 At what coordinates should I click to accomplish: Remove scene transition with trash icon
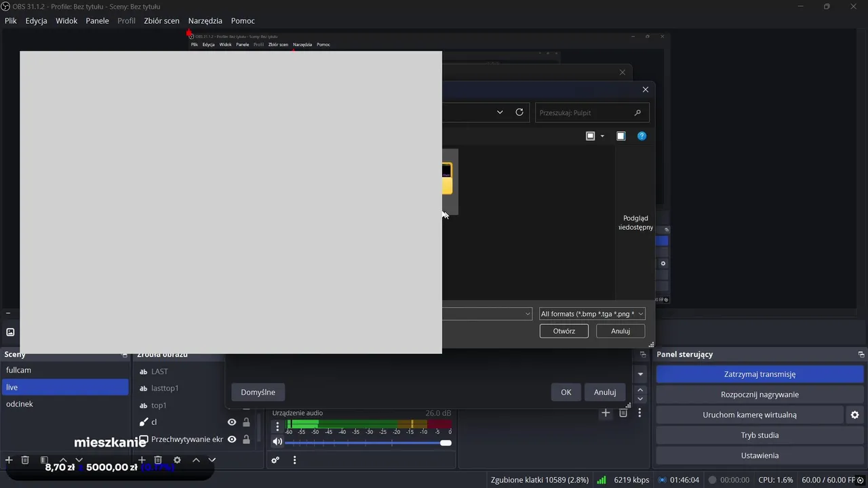[x=623, y=413]
